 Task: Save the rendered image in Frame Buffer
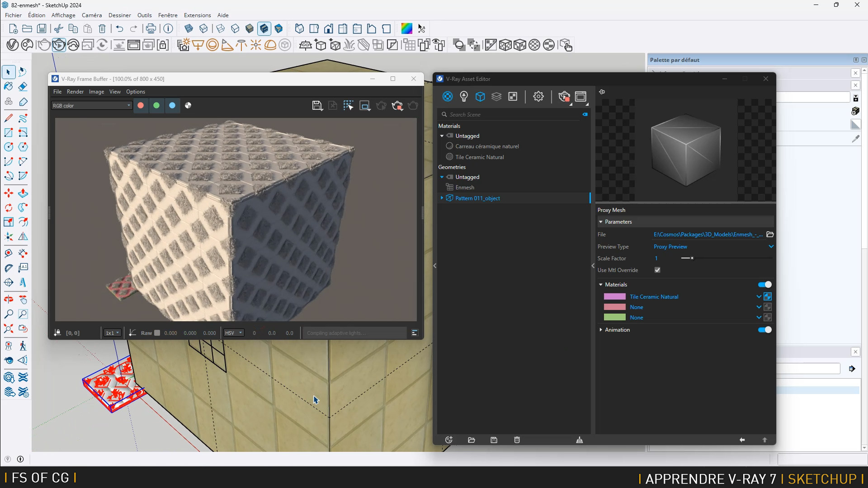[x=317, y=105]
